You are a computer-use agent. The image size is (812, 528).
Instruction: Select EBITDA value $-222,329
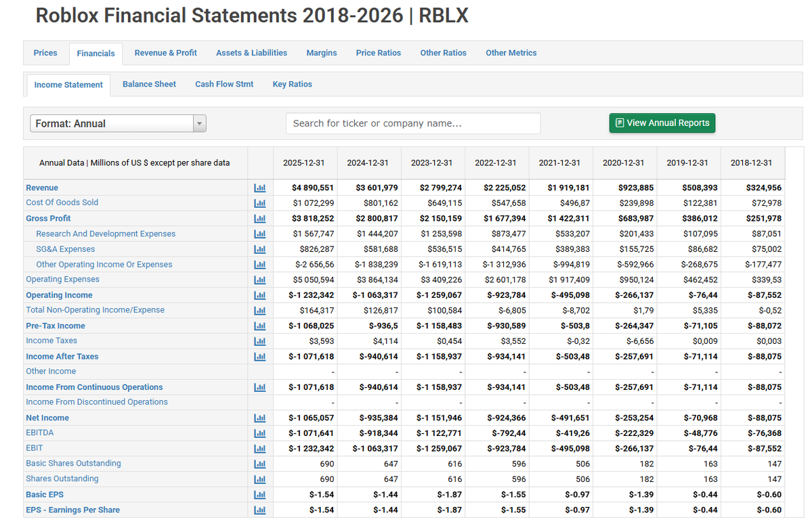point(635,433)
